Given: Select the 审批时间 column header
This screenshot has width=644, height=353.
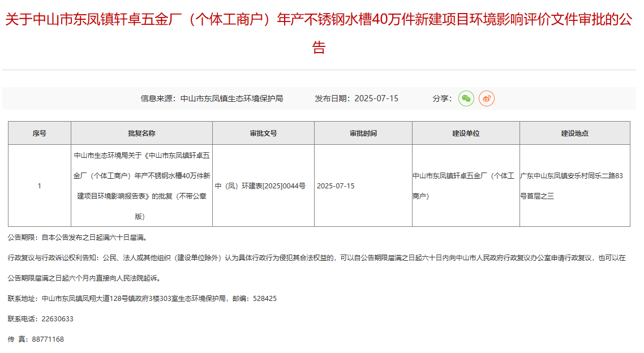Looking at the screenshot, I should pyautogui.click(x=363, y=134).
